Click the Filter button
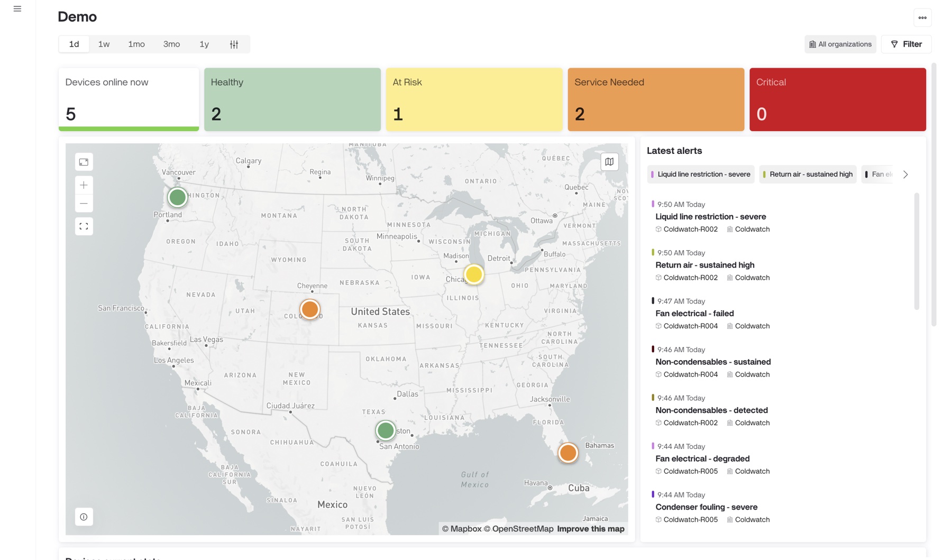 (906, 44)
